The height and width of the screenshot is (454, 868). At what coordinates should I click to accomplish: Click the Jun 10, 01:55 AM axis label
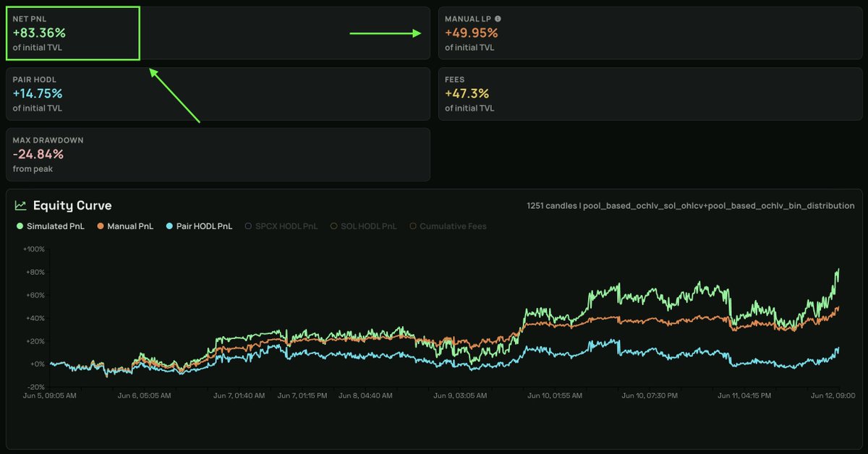pos(556,396)
